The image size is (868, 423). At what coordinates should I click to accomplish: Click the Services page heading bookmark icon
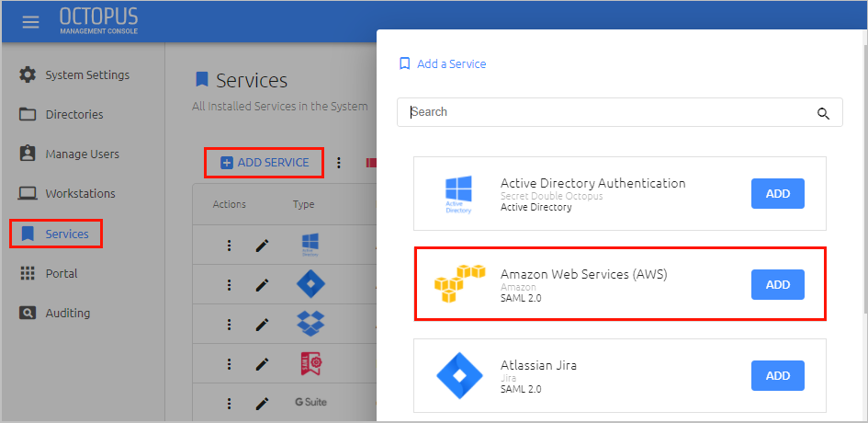click(202, 79)
